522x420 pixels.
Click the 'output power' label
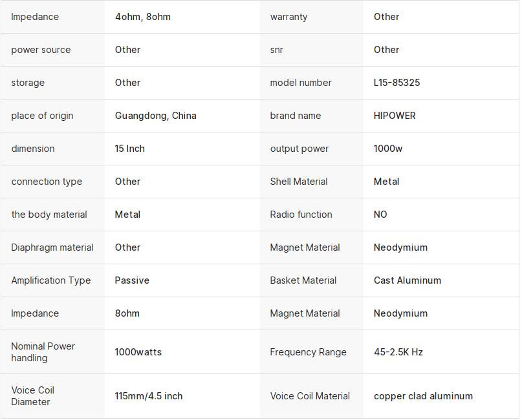299,149
